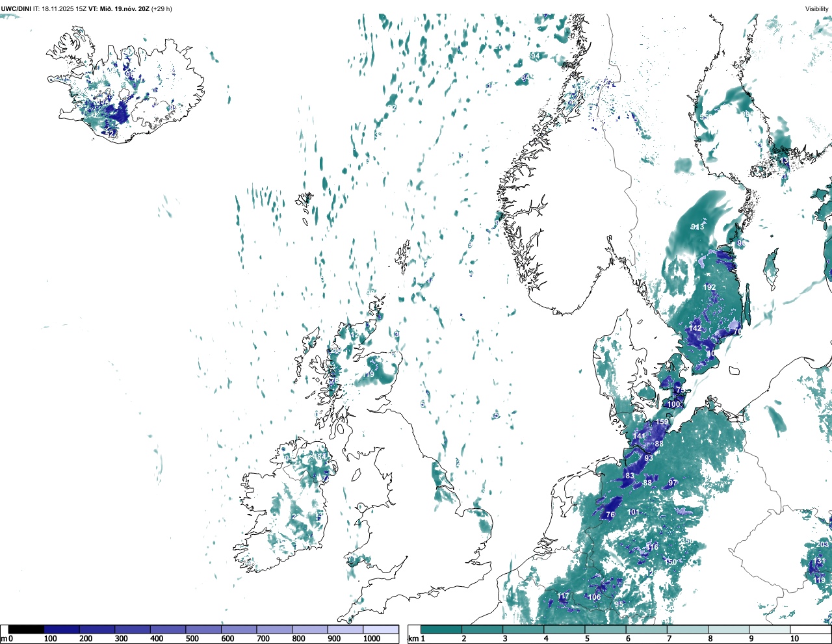Click the '141' visibility value on map
Viewport: 832px width, 644px height.
[x=640, y=436]
